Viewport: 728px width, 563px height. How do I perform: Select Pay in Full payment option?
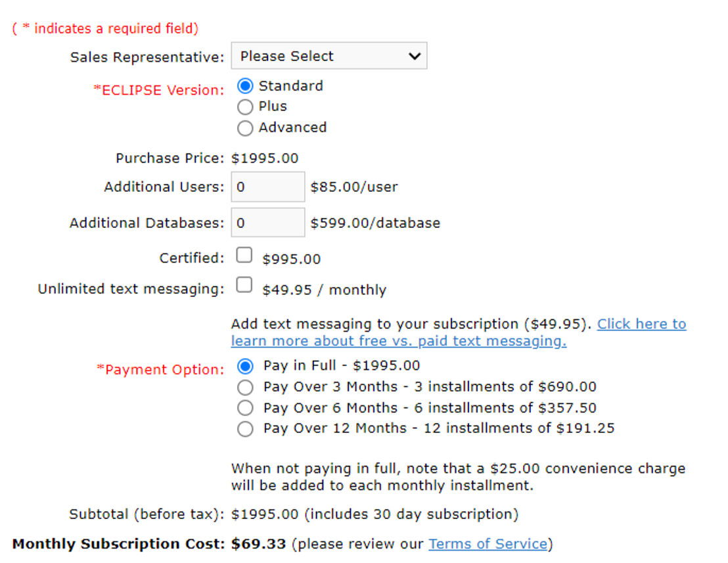pyautogui.click(x=245, y=366)
